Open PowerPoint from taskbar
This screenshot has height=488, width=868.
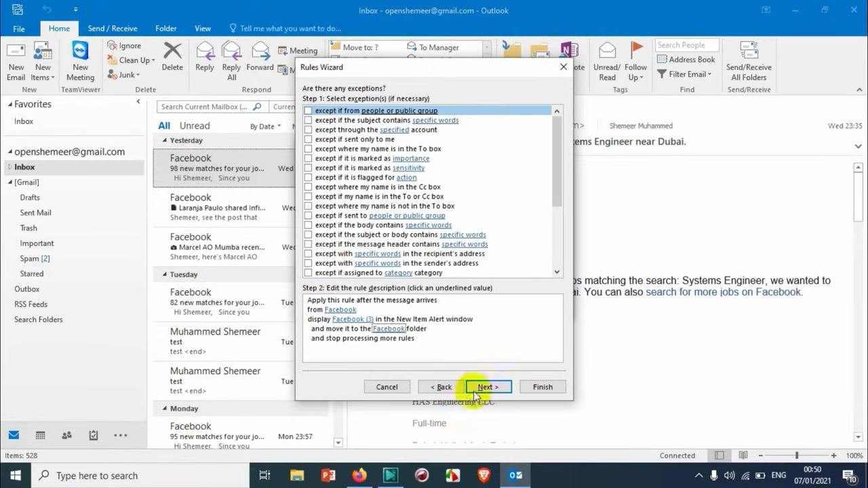tap(328, 475)
